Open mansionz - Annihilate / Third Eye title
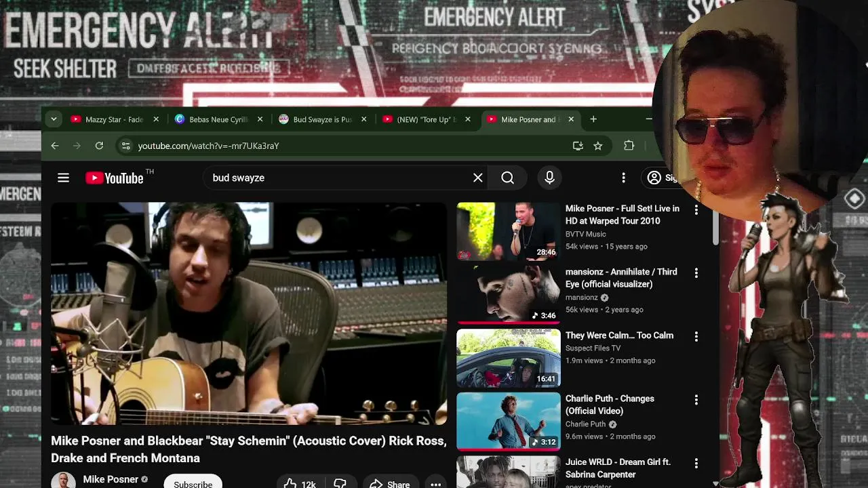The image size is (868, 488). [x=621, y=278]
